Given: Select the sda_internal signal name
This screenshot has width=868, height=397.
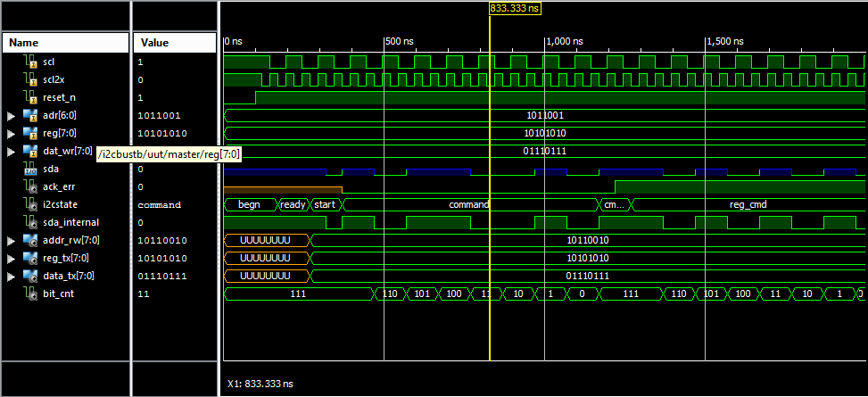Looking at the screenshot, I should coord(70,222).
